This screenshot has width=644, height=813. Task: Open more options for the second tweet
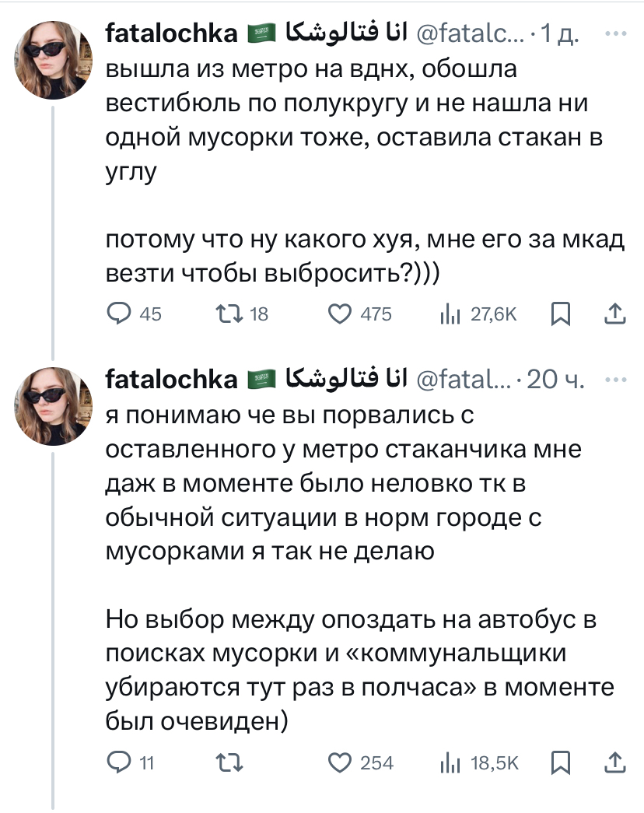pyautogui.click(x=615, y=379)
